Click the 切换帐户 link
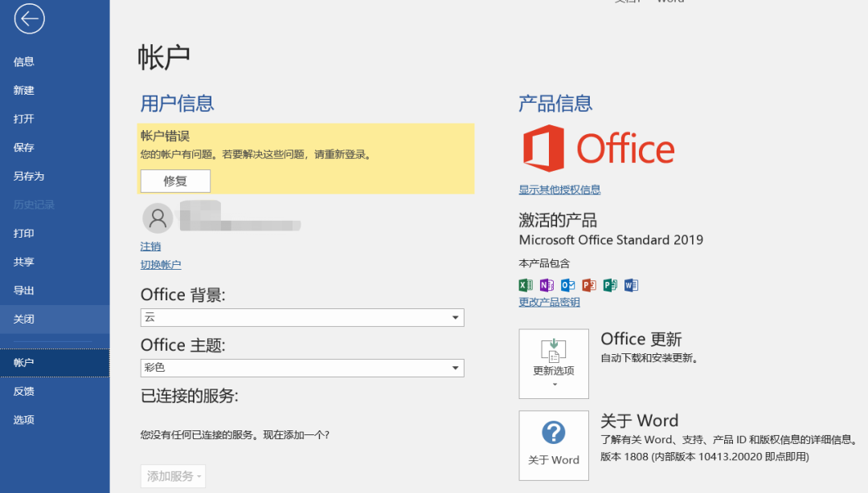Image resolution: width=868 pixels, height=493 pixels. (x=161, y=264)
